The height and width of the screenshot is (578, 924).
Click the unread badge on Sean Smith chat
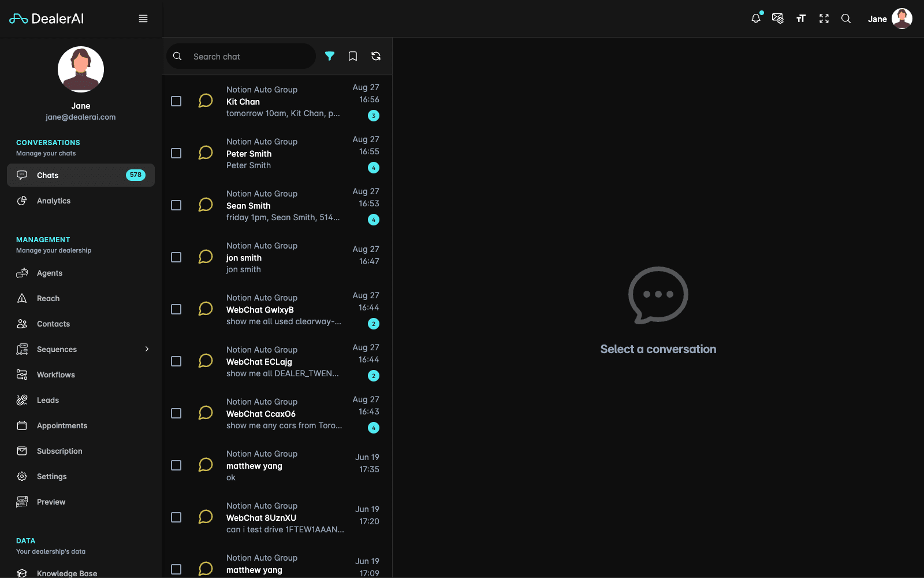(374, 220)
